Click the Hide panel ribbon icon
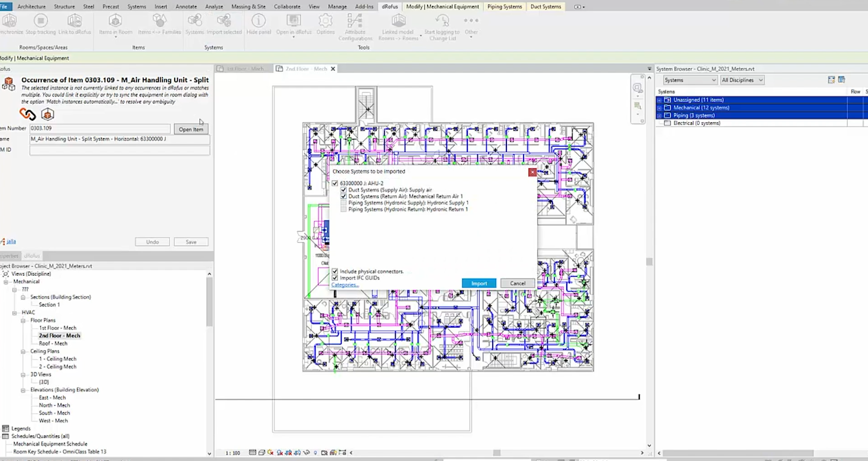This screenshot has height=461, width=868. 259,21
